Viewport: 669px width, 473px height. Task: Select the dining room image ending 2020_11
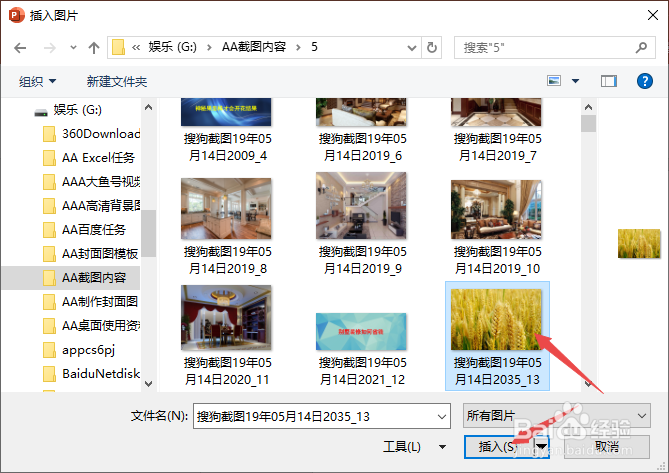click(227, 336)
